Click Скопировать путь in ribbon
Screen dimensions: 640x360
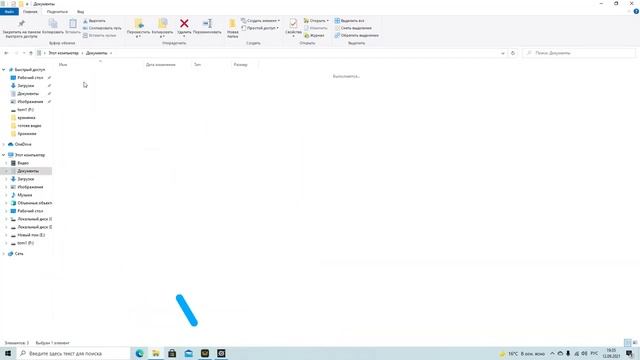tap(102, 28)
